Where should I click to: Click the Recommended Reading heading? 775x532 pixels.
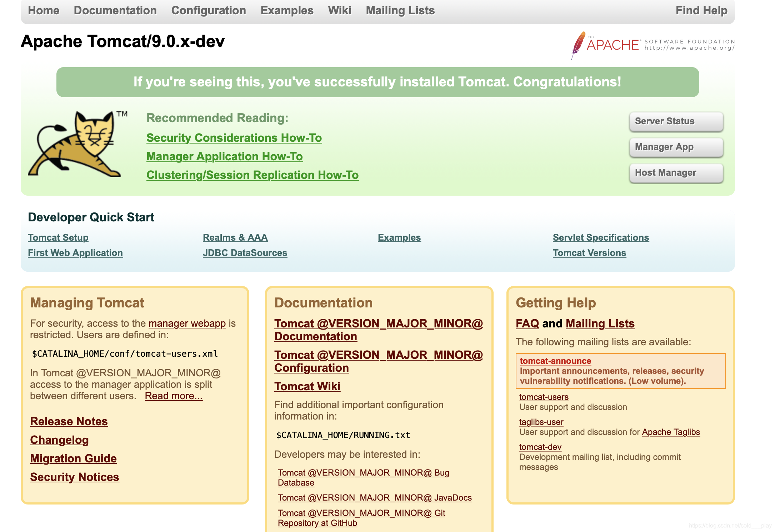coord(217,118)
